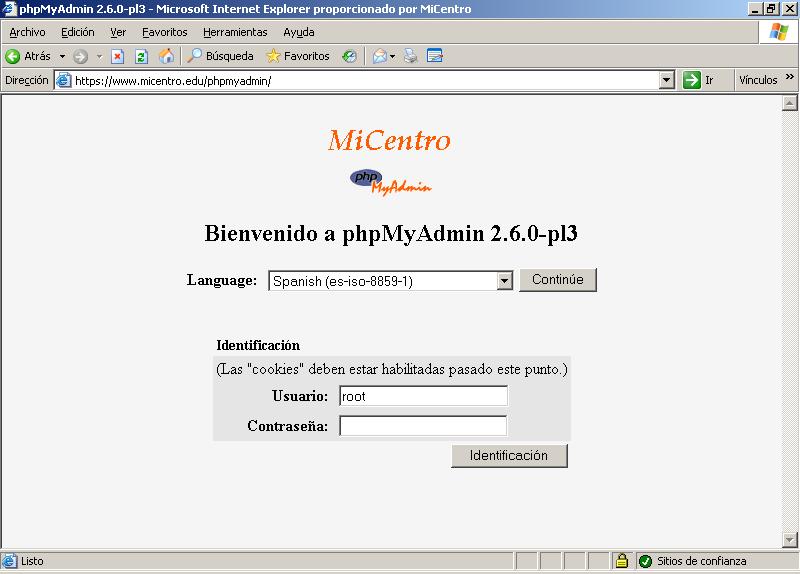Screen dimensions: 800x574
Task: Click the SSL padlock icon in status bar
Action: click(x=621, y=561)
